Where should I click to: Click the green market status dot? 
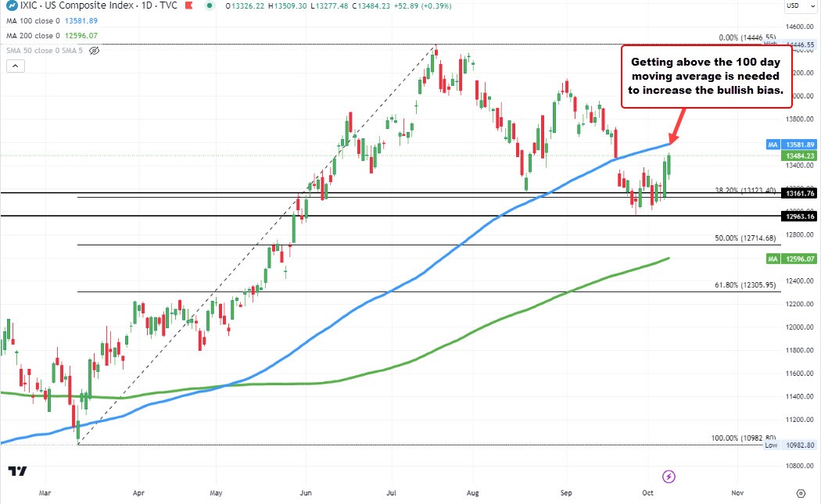210,5
